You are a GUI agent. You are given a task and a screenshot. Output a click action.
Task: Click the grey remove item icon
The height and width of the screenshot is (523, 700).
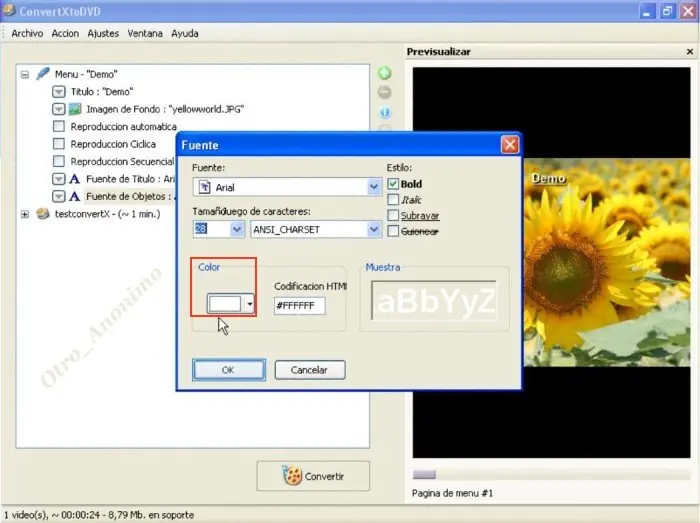point(384,92)
